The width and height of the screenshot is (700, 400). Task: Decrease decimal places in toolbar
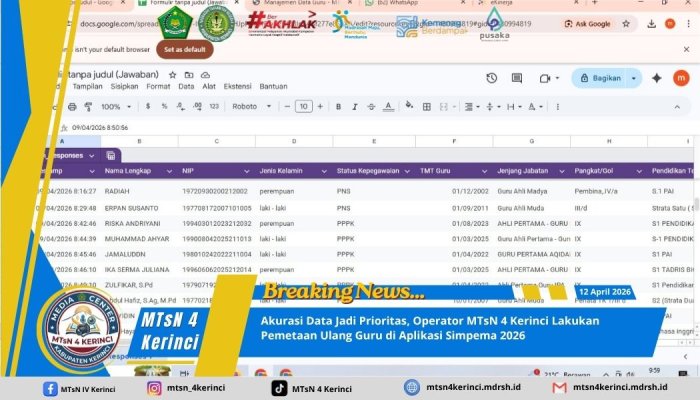[x=180, y=106]
